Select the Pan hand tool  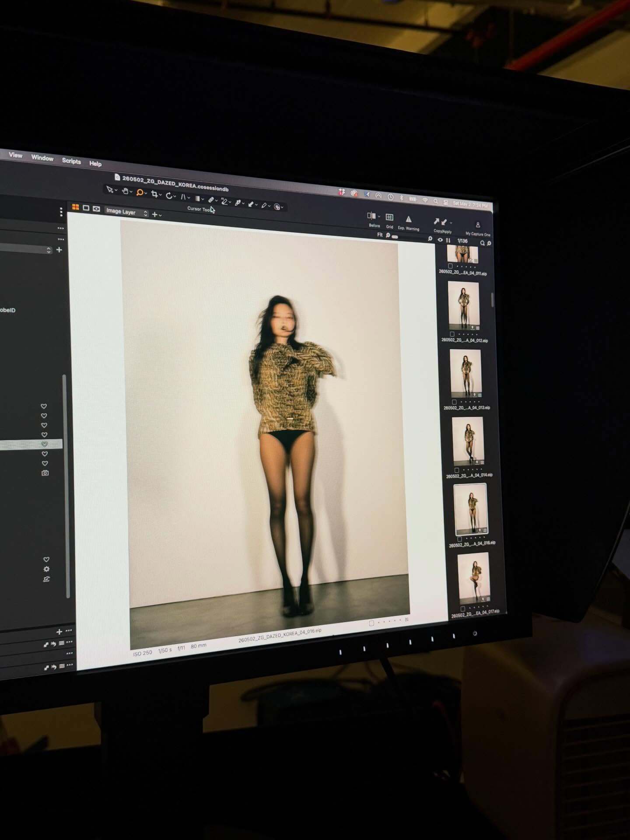tap(125, 191)
